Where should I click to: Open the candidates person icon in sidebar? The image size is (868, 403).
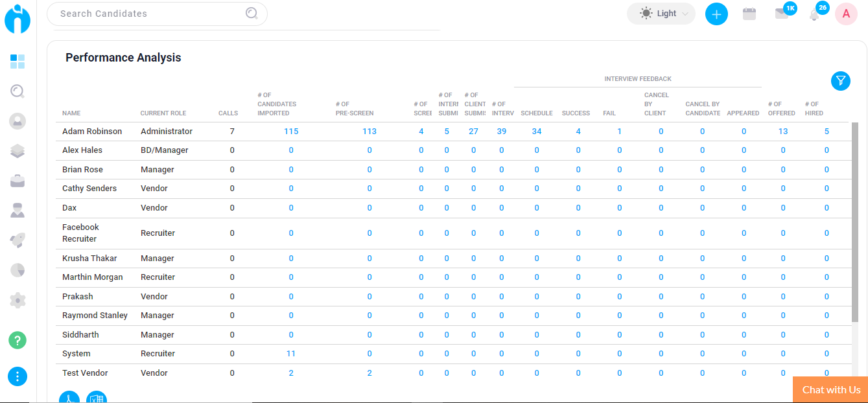coord(18,121)
